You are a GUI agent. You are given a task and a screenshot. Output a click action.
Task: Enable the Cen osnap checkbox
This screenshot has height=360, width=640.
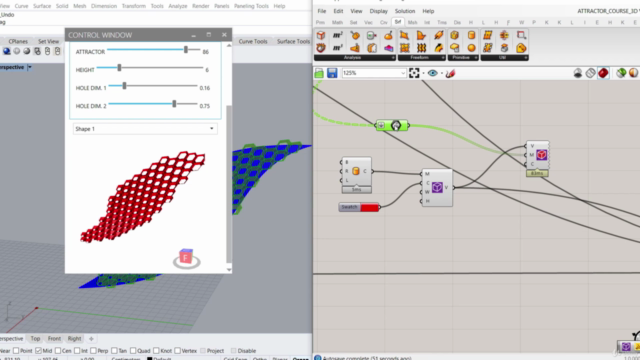58,351
